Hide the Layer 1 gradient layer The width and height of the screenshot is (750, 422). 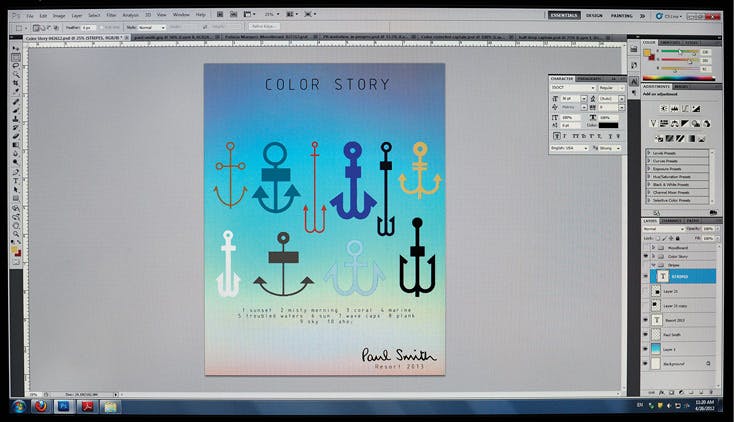tap(646, 349)
